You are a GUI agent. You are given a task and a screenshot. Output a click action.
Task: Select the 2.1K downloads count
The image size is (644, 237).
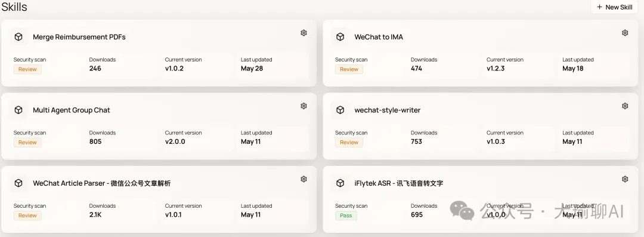pos(95,214)
